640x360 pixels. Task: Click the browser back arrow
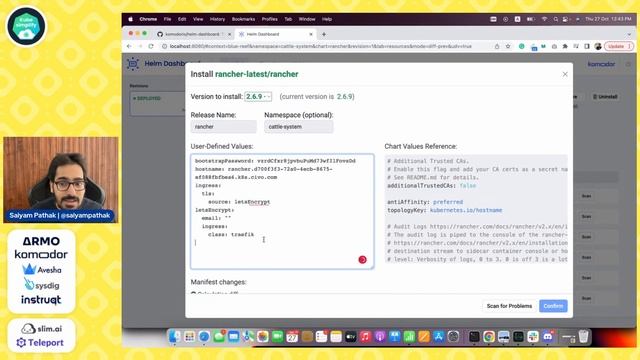(x=129, y=47)
